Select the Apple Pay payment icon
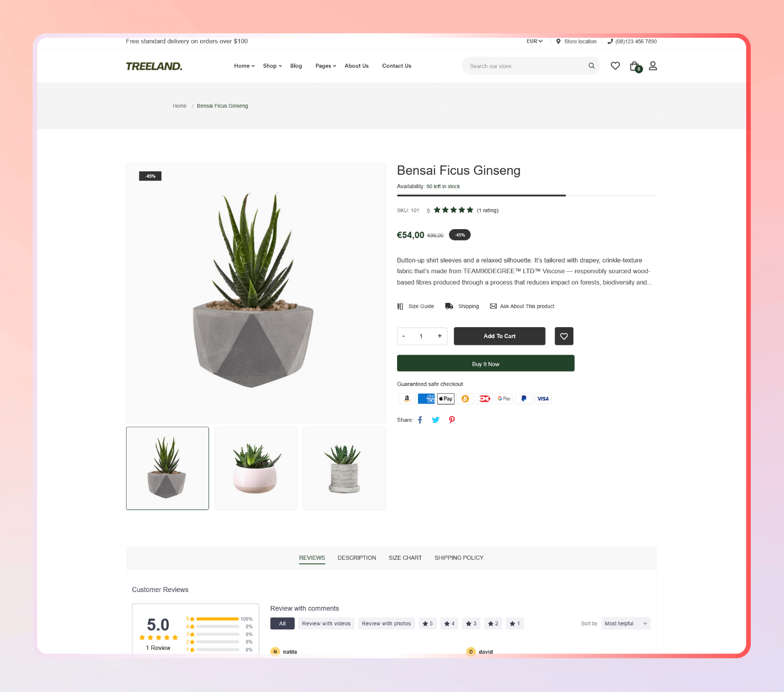784x692 pixels. click(x=446, y=399)
